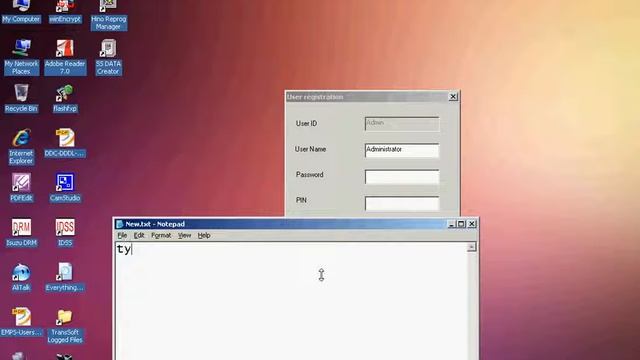Viewport: 640px width, 360px height.
Task: Select the CamStudio desktop shortcut
Action: [x=65, y=188]
